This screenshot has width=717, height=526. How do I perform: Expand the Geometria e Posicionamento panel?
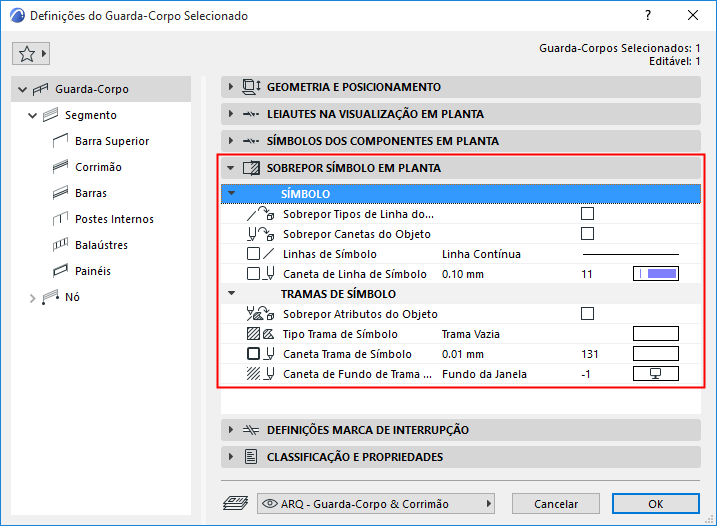pyautogui.click(x=230, y=87)
